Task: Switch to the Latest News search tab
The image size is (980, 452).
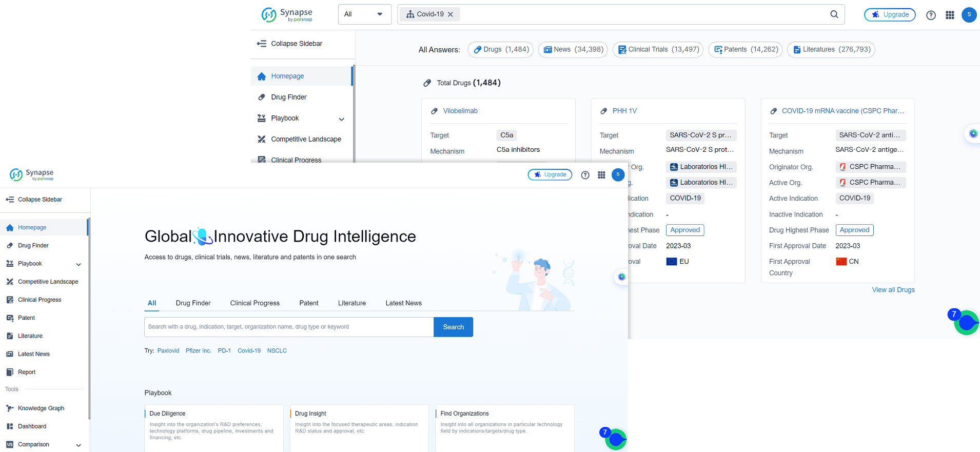Action: [403, 303]
